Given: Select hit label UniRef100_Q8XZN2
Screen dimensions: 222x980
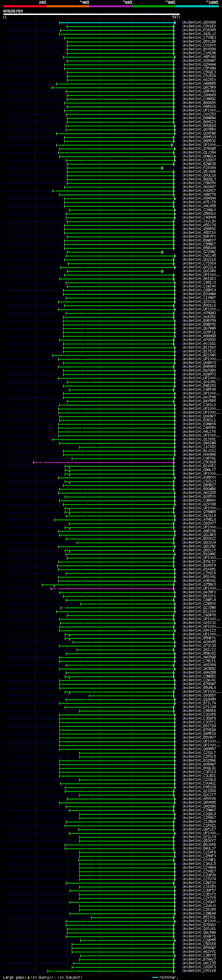Looking at the screenshot, I should tap(199, 546).
